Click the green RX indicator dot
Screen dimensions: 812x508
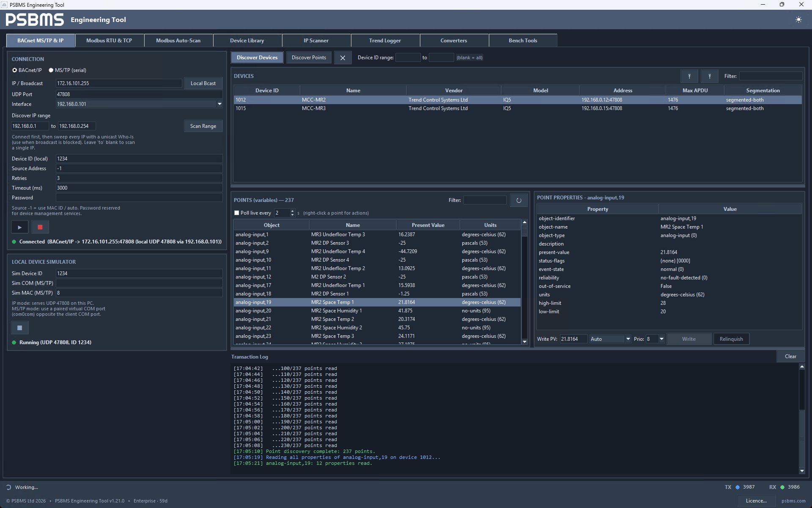tap(782, 487)
